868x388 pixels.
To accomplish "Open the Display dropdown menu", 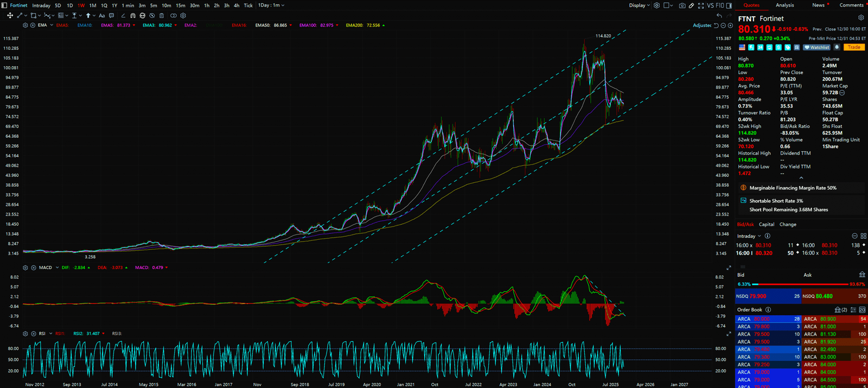I will [639, 5].
